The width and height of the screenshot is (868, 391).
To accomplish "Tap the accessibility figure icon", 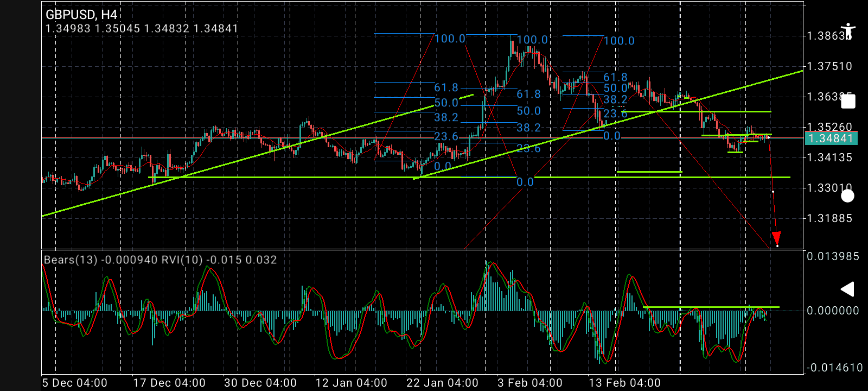I will click(x=847, y=31).
